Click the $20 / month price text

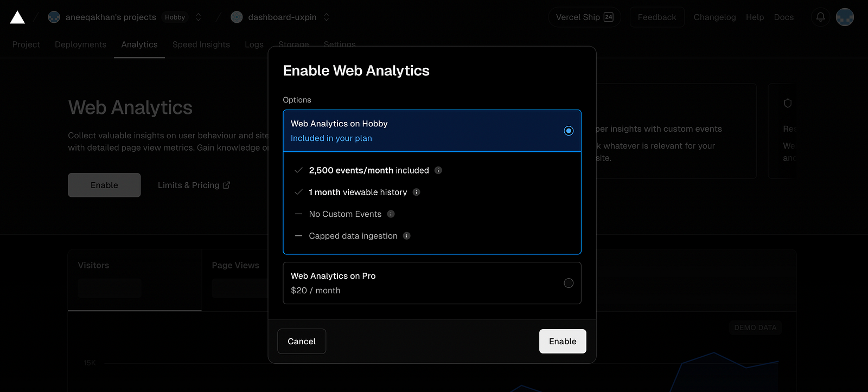click(316, 291)
